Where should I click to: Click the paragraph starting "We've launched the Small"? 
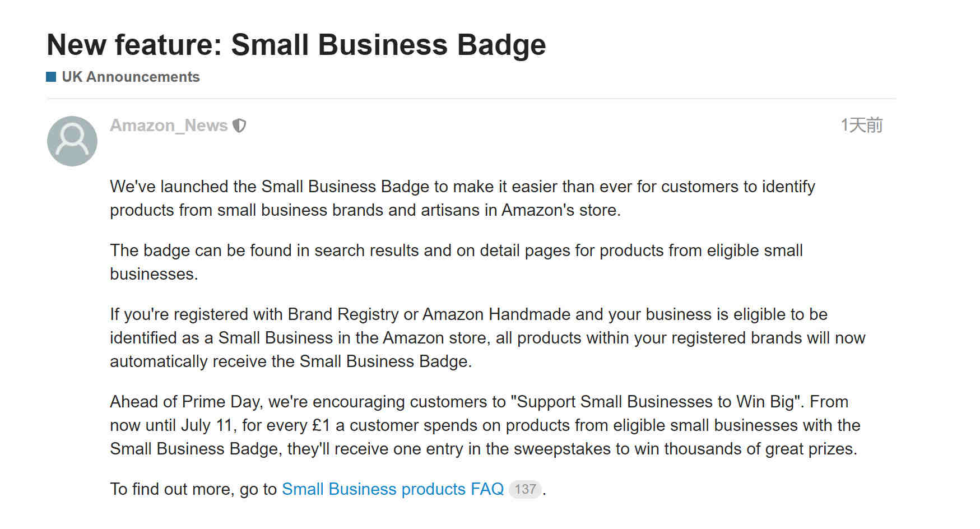click(462, 198)
